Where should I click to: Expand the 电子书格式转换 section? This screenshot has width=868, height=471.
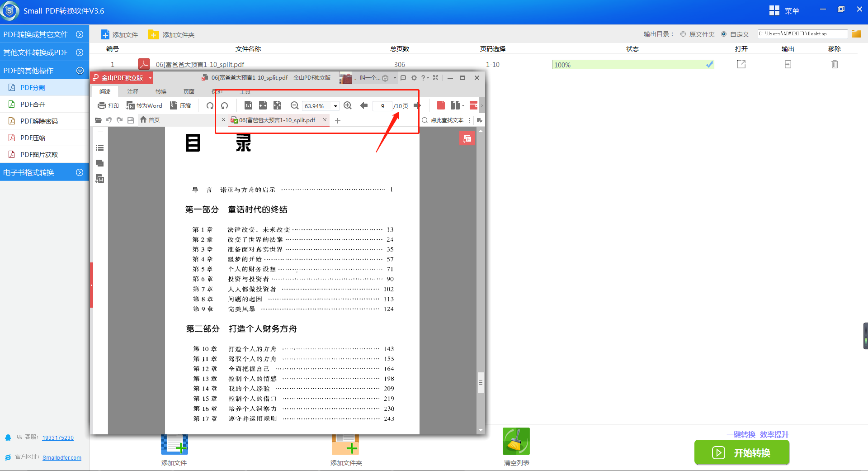44,172
